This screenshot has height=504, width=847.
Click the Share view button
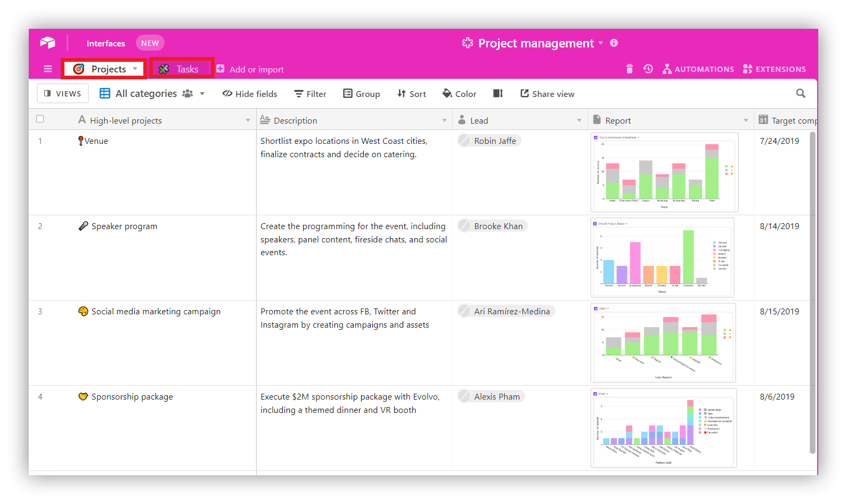tap(547, 94)
